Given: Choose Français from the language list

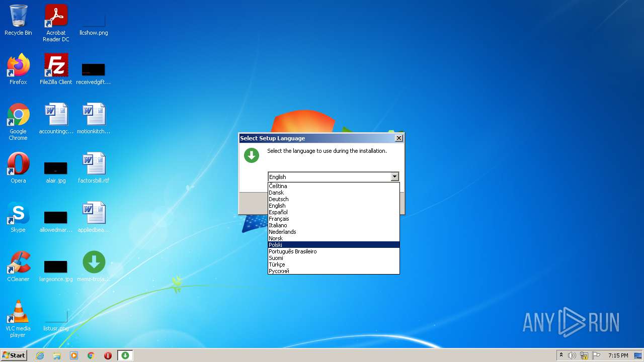Looking at the screenshot, I should coord(334,219).
